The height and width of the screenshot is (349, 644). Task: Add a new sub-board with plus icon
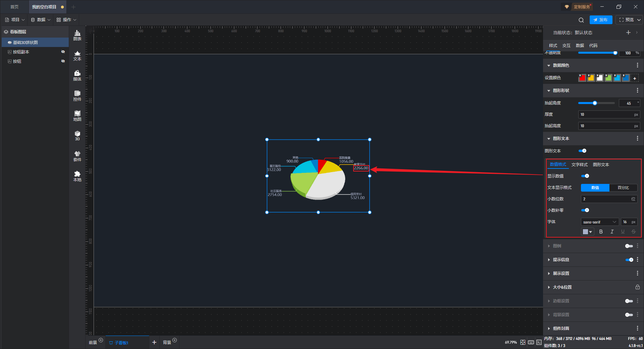tap(154, 342)
